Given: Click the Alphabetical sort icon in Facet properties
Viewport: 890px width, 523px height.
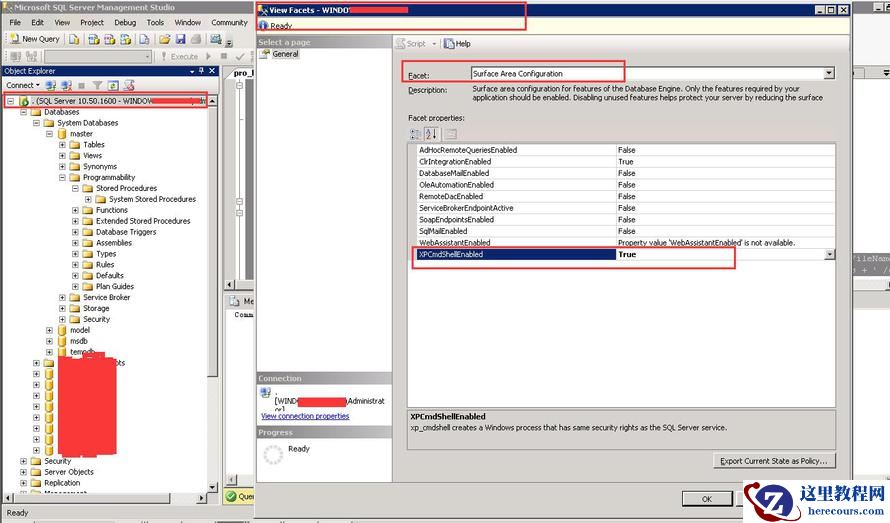Looking at the screenshot, I should [431, 134].
